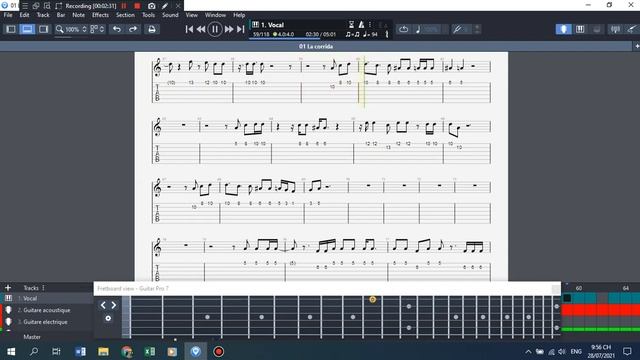Image resolution: width=640 pixels, height=360 pixels.
Task: Show the drum view panel
Action: click(x=597, y=29)
